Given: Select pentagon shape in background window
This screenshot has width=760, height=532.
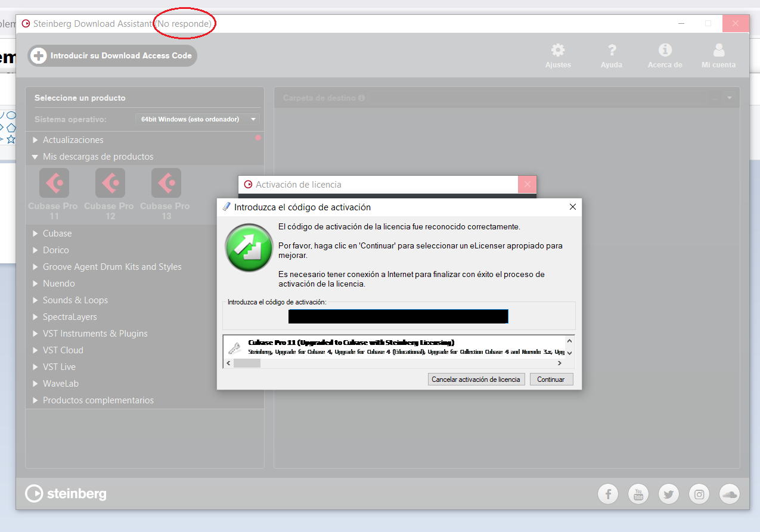Looking at the screenshot, I should (x=11, y=127).
